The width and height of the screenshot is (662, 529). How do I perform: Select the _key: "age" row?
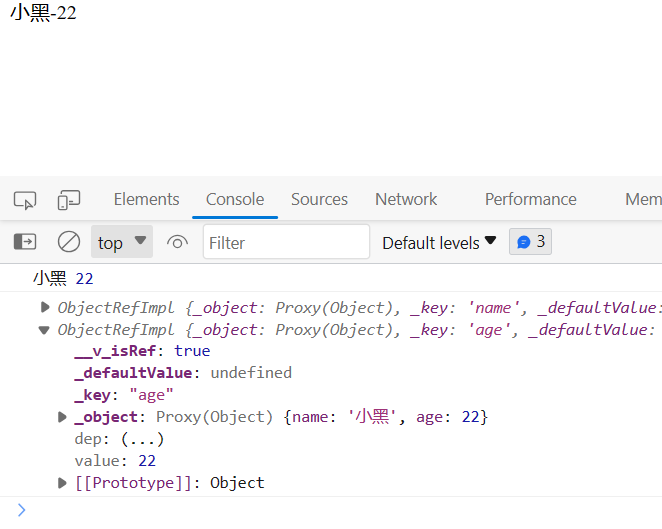(x=124, y=395)
